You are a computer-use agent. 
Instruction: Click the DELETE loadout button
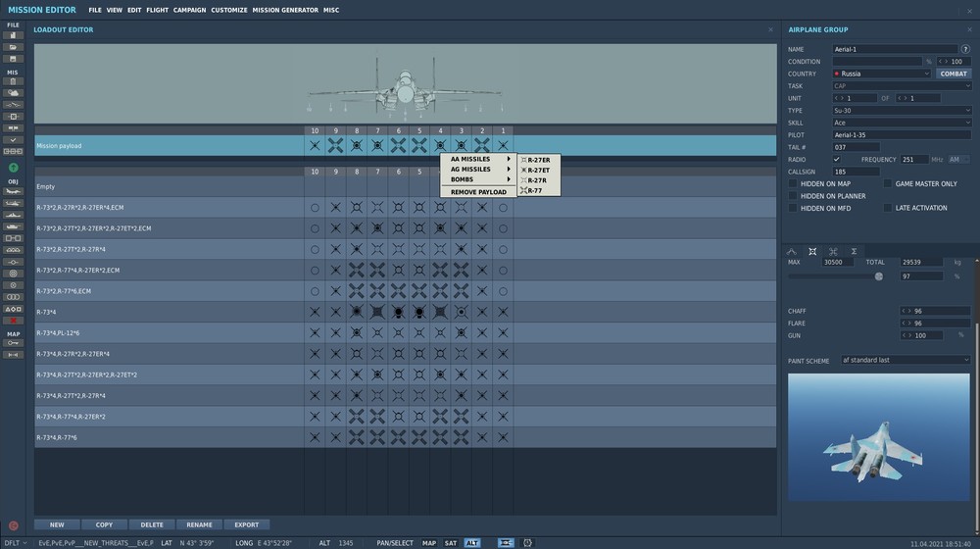pos(152,524)
